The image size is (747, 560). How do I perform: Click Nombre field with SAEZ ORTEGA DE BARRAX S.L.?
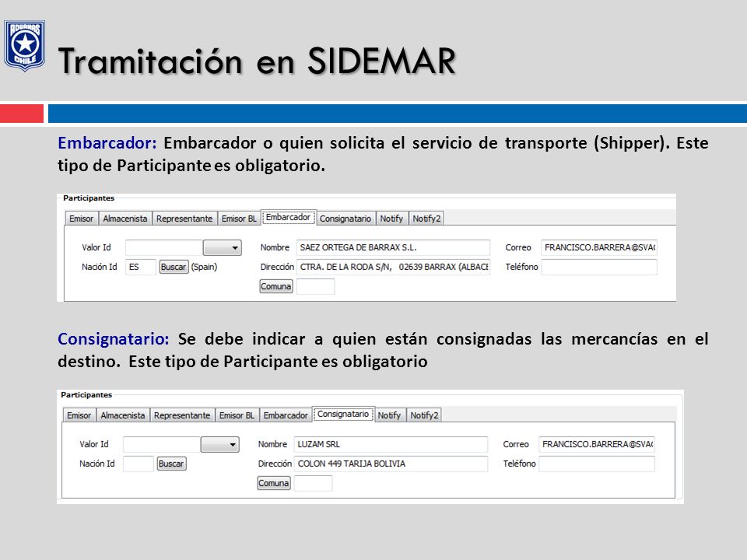[393, 247]
